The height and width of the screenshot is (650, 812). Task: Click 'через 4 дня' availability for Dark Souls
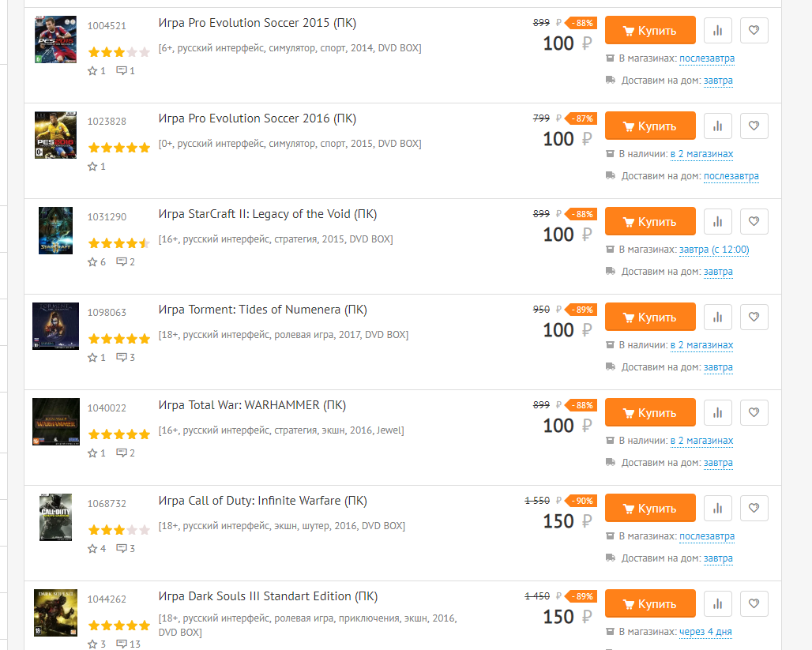pos(705,632)
